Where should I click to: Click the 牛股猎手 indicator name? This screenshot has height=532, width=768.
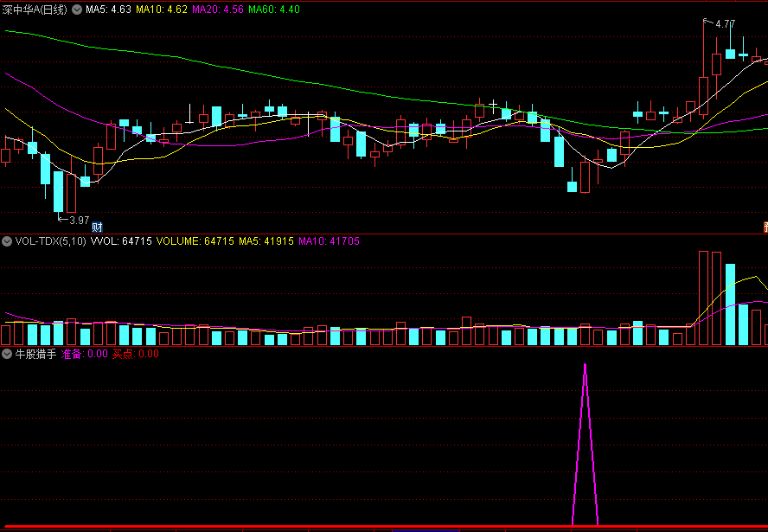point(35,354)
